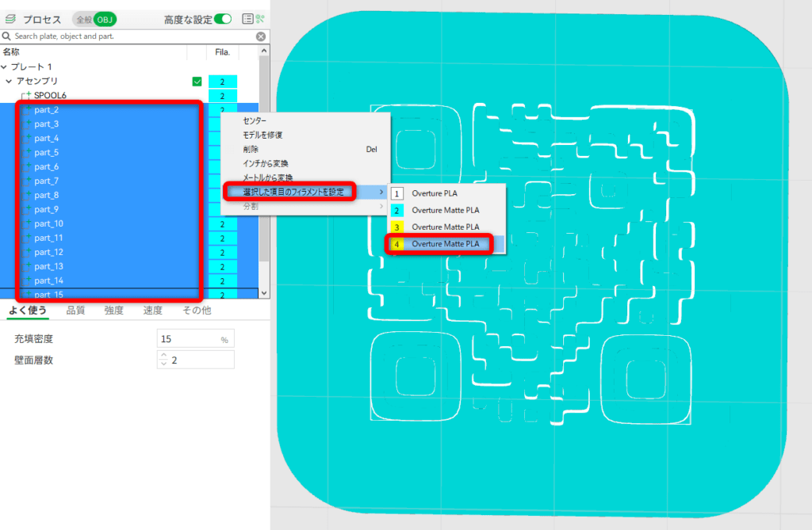Select part_3 in the object list

(46, 124)
